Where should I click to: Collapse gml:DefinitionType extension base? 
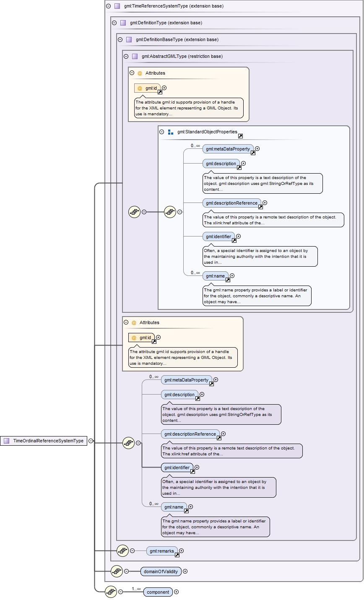tap(114, 23)
